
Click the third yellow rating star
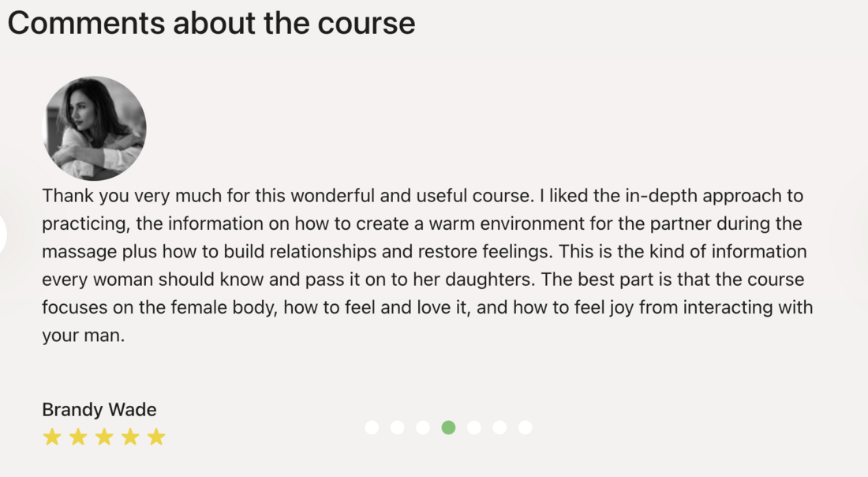pos(104,437)
